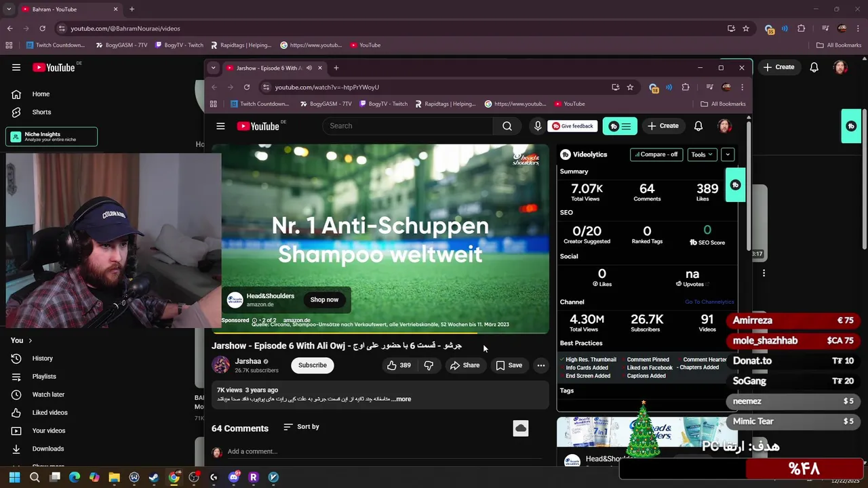Open All Bookmarks folder in background window
The image size is (868, 488).
point(839,45)
